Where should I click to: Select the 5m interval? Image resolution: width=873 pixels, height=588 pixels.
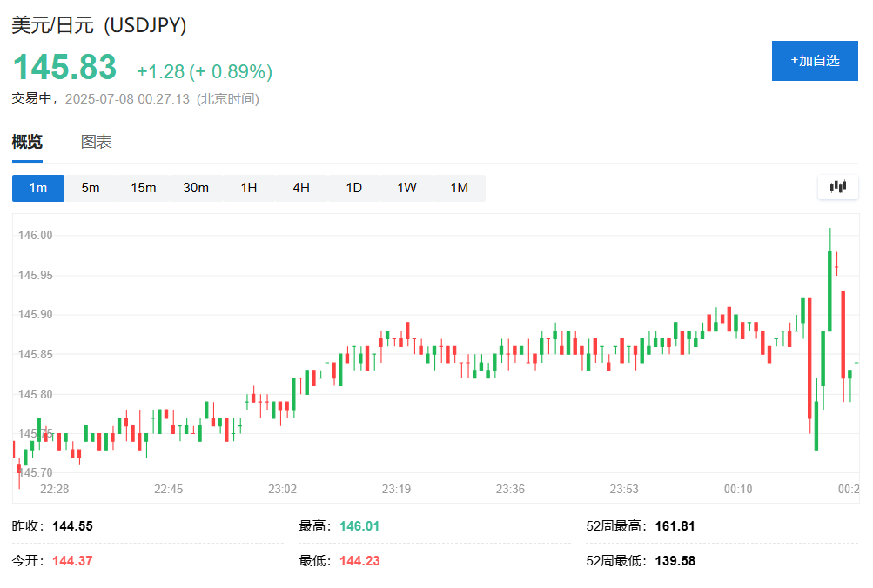coord(91,188)
